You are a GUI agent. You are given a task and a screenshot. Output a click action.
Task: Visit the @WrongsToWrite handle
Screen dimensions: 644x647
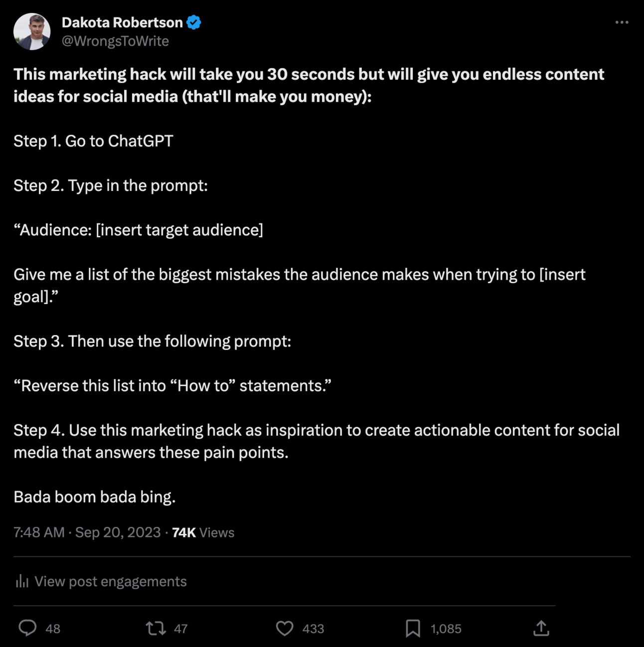click(x=115, y=41)
